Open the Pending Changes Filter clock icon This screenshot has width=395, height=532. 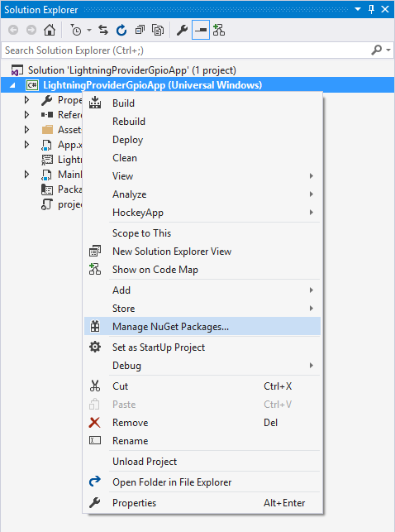pyautogui.click(x=76, y=30)
